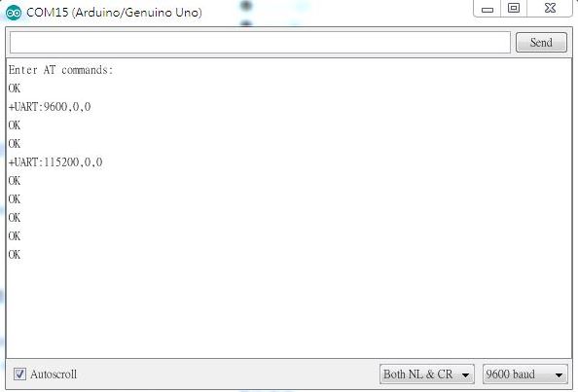Open the 9600 baud rate dropdown
Screen dimensions: 578x392
pyautogui.click(x=524, y=374)
